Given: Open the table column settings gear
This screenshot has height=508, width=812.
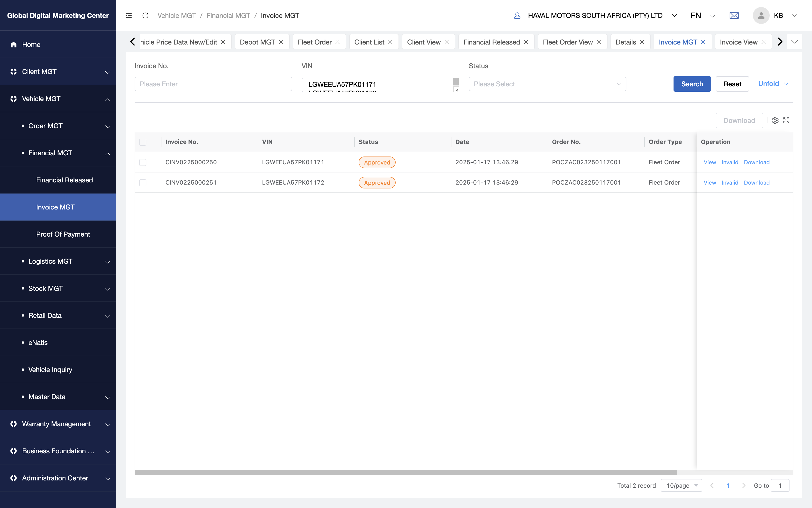Looking at the screenshot, I should [775, 120].
